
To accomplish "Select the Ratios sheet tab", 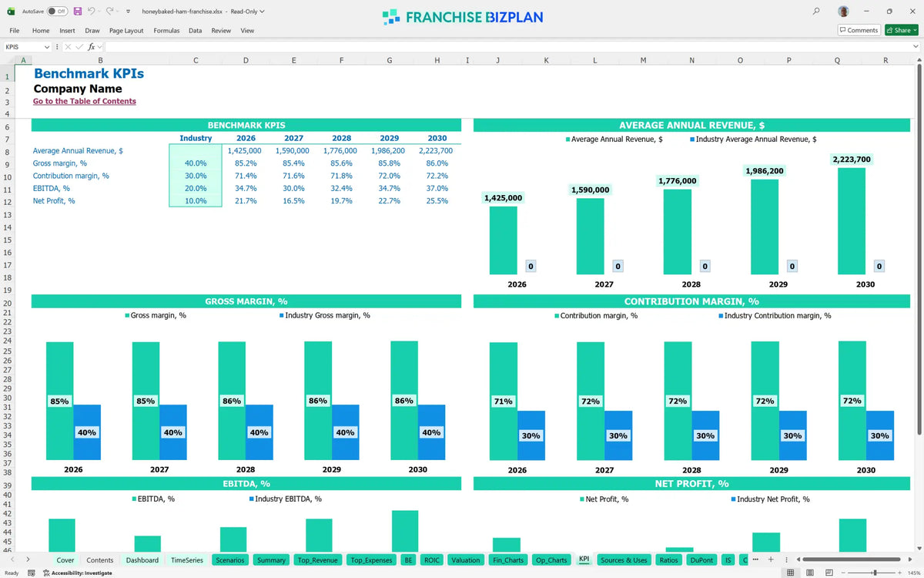I will tap(668, 560).
